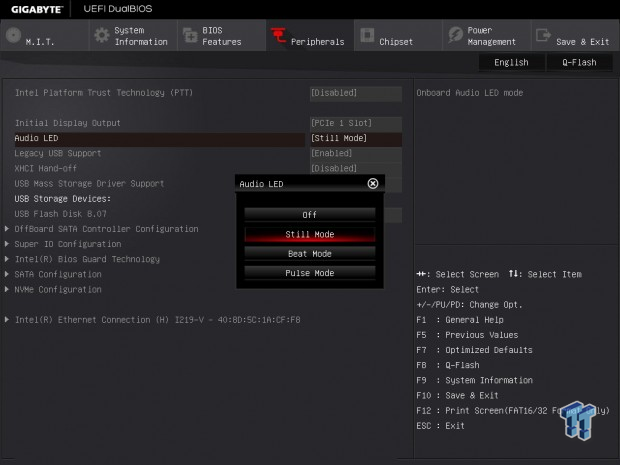Expand Super IO Configuration submenu
This screenshot has width=620, height=465.
click(x=68, y=244)
